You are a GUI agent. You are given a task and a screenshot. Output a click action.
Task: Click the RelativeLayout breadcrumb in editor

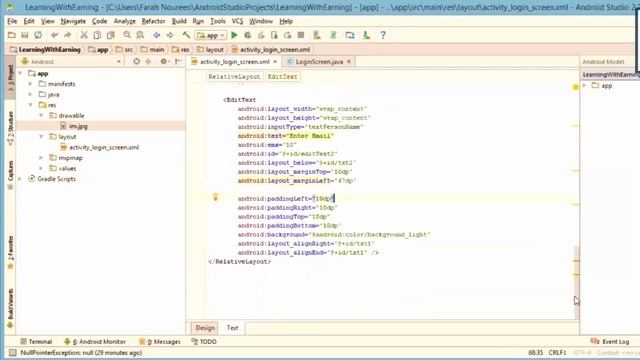click(x=234, y=77)
